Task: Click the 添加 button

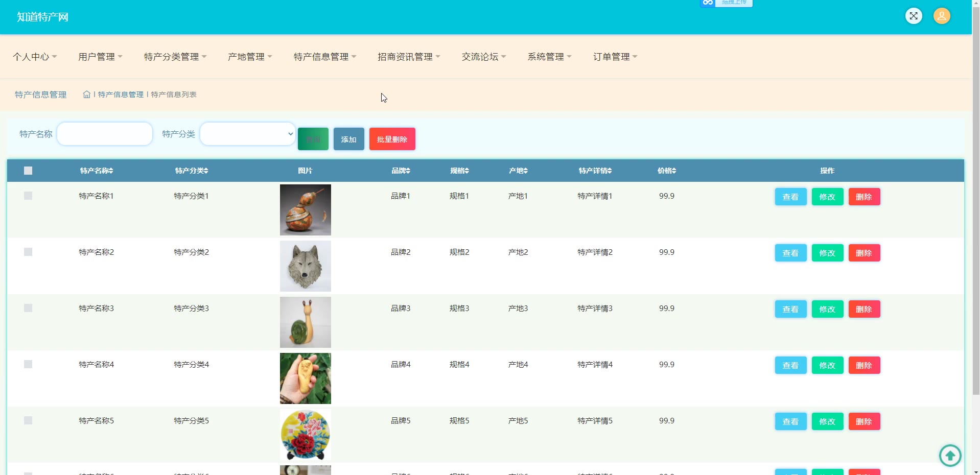Action: [x=349, y=139]
